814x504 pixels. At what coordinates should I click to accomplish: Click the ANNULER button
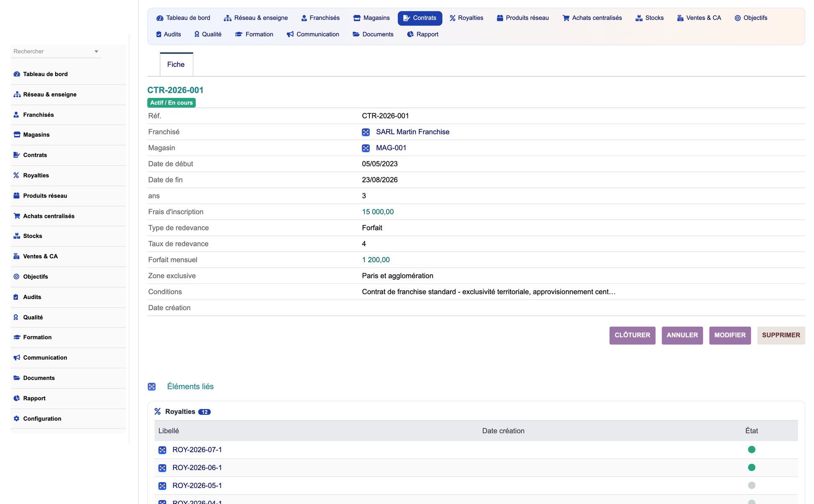click(x=682, y=335)
